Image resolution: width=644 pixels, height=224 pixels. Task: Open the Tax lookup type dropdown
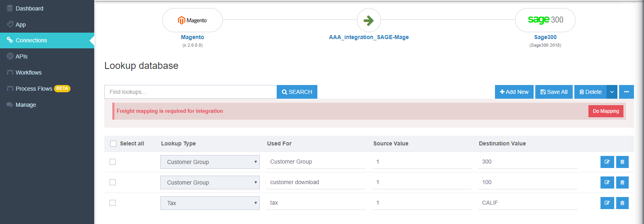210,203
